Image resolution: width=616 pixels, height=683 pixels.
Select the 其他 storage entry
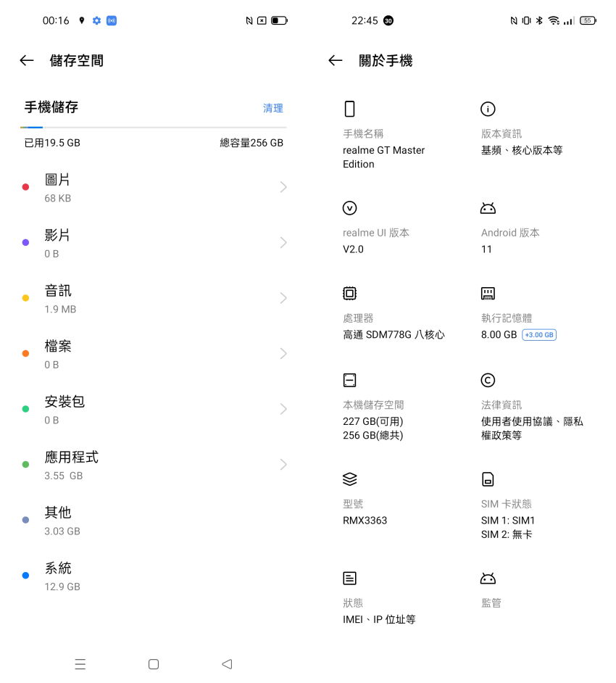click(x=153, y=520)
